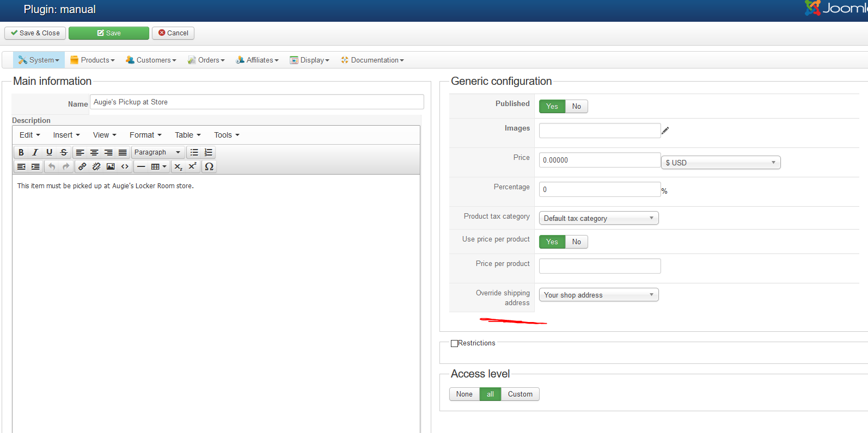Insert a link with the chain icon
This screenshot has height=433, width=868.
(82, 166)
